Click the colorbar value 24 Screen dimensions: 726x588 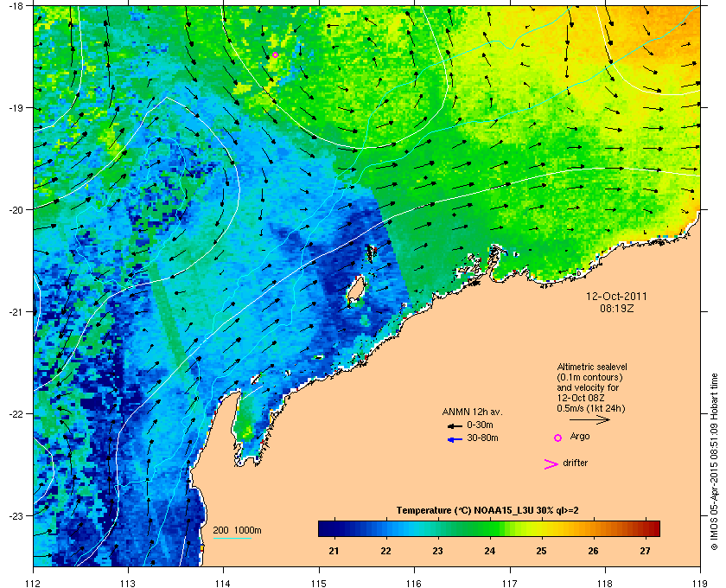[x=489, y=551]
